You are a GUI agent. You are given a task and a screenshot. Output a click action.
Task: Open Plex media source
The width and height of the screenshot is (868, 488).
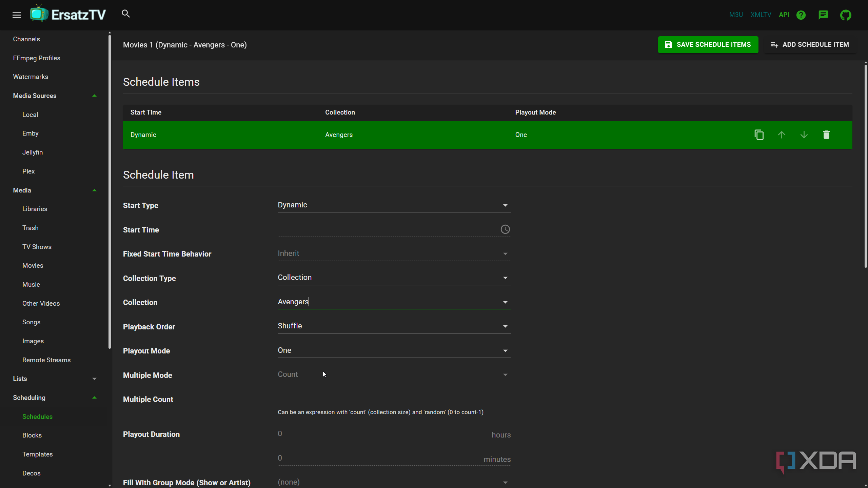coord(28,171)
